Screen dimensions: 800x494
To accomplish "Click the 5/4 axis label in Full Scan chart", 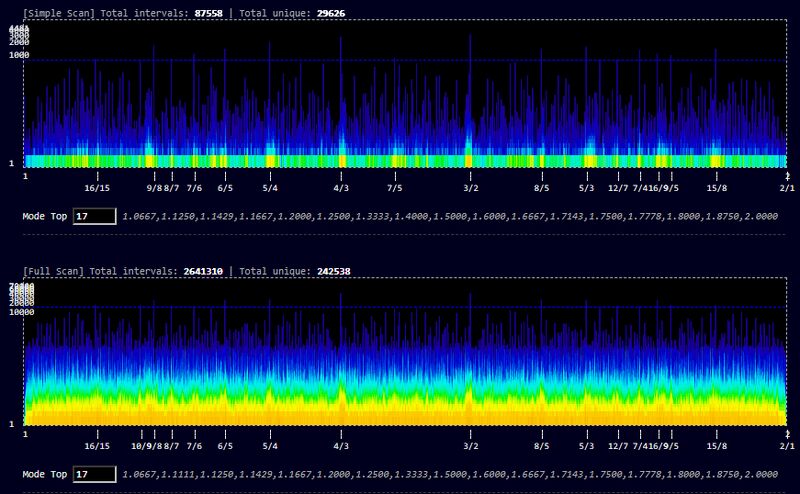I will click(x=270, y=447).
